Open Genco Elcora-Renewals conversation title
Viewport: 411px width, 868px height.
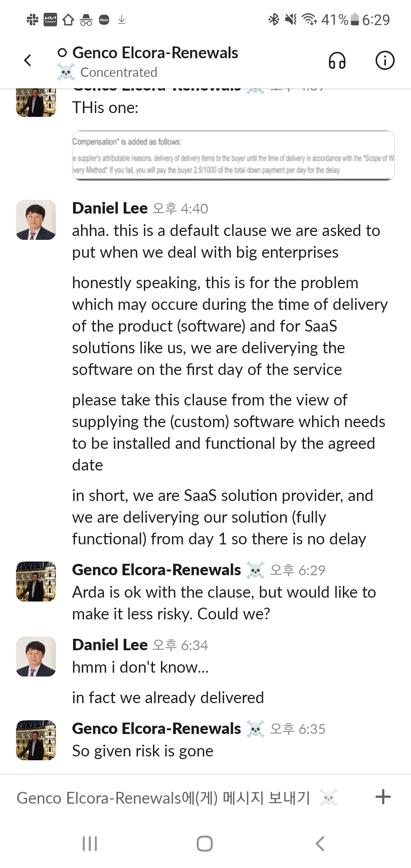coord(155,53)
